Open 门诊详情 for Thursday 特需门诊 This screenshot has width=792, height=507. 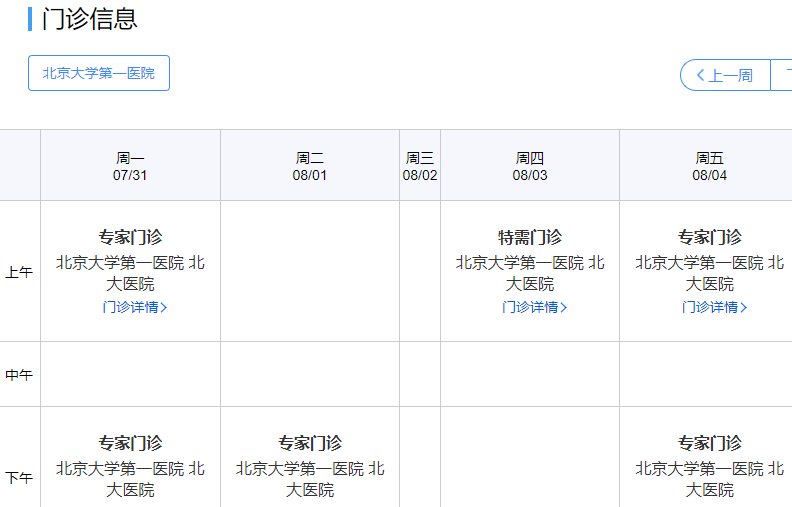click(534, 307)
